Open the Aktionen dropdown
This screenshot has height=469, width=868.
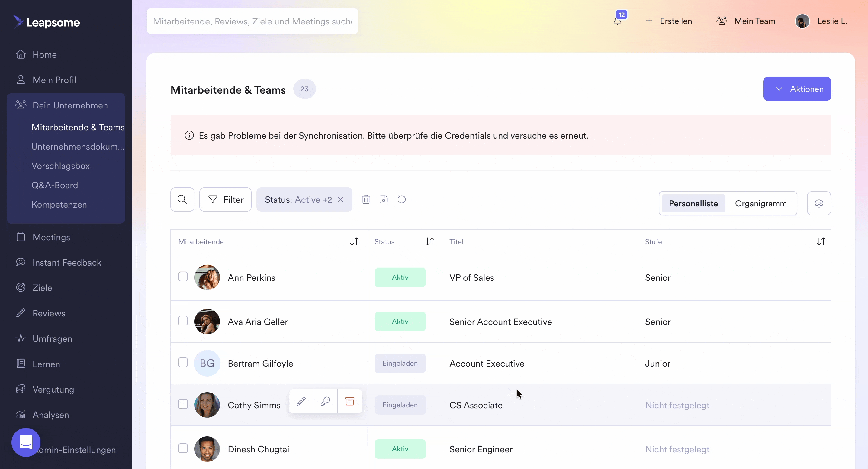[797, 89]
